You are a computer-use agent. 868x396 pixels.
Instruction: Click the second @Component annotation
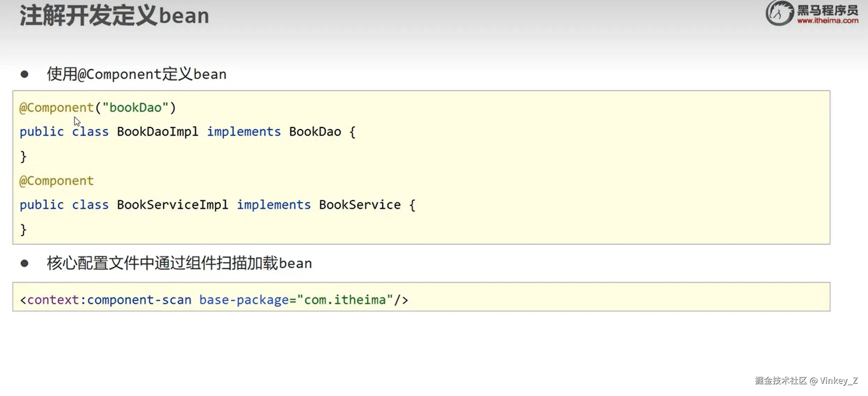click(x=56, y=181)
